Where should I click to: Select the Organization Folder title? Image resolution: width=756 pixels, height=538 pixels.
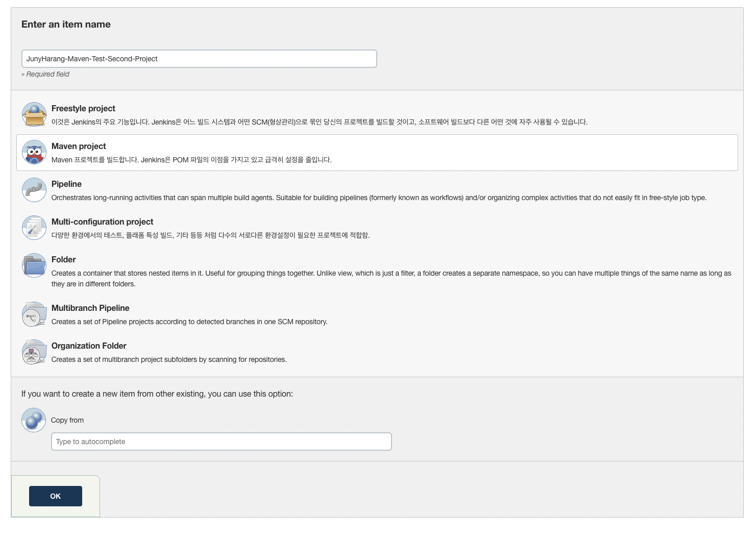click(x=89, y=346)
